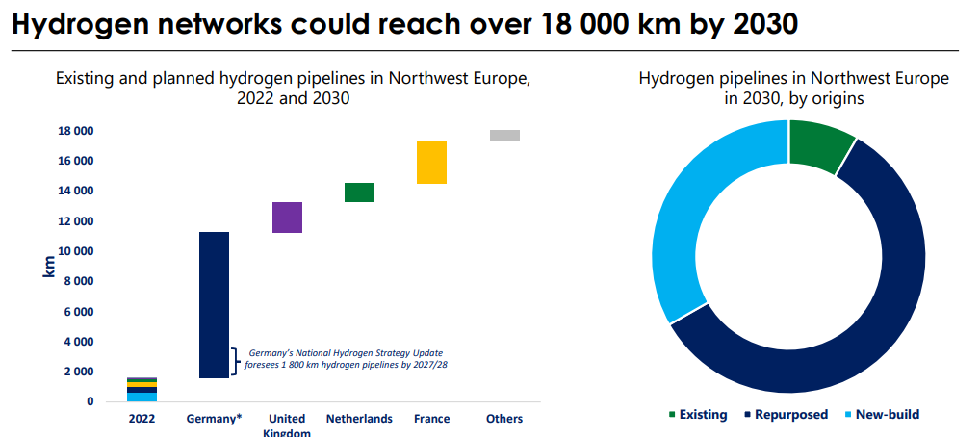Select the stacked 2022 bar
Screen dimensions: 980x437
pyautogui.click(x=142, y=390)
